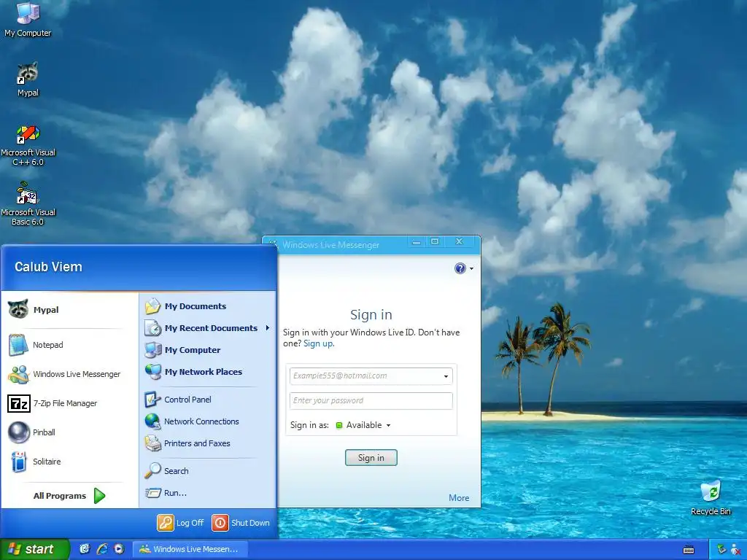The width and height of the screenshot is (747, 560).
Task: Close the Windows Live Messenger window
Action: pyautogui.click(x=460, y=242)
